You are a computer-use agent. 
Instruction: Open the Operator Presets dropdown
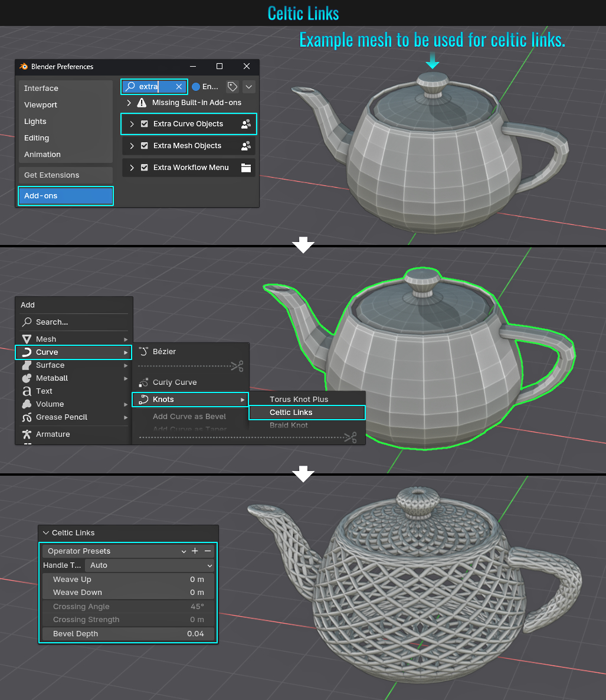point(115,551)
